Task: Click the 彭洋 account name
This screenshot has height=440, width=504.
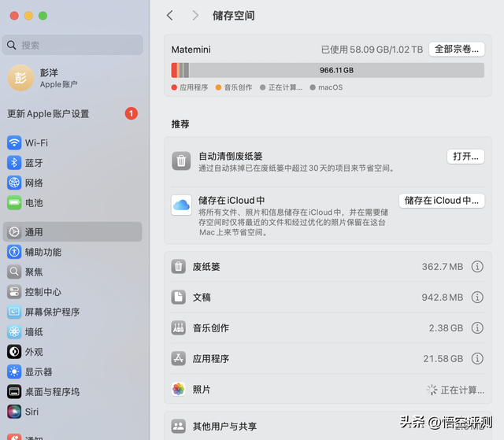Action: point(49,72)
